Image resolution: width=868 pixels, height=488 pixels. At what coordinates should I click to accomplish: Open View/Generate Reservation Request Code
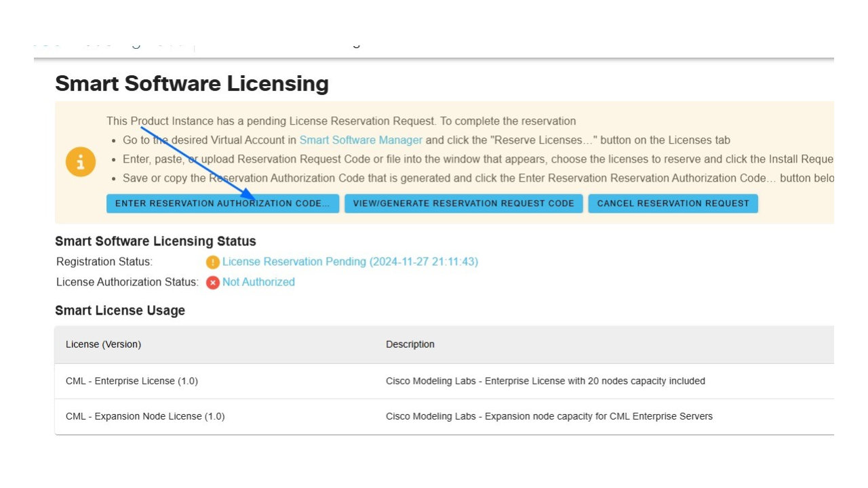463,203
